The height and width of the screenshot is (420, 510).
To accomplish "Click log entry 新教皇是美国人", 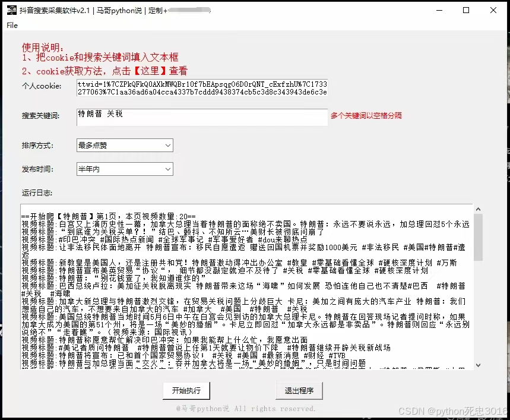I will 239,263.
